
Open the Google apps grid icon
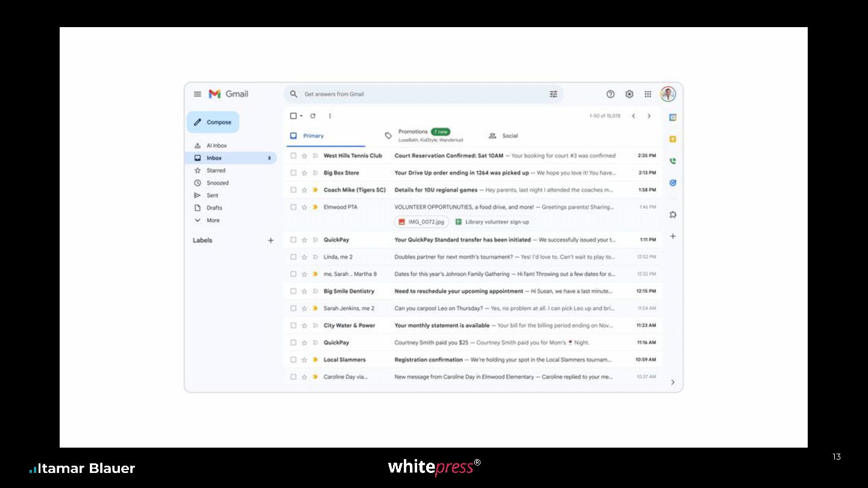(648, 94)
